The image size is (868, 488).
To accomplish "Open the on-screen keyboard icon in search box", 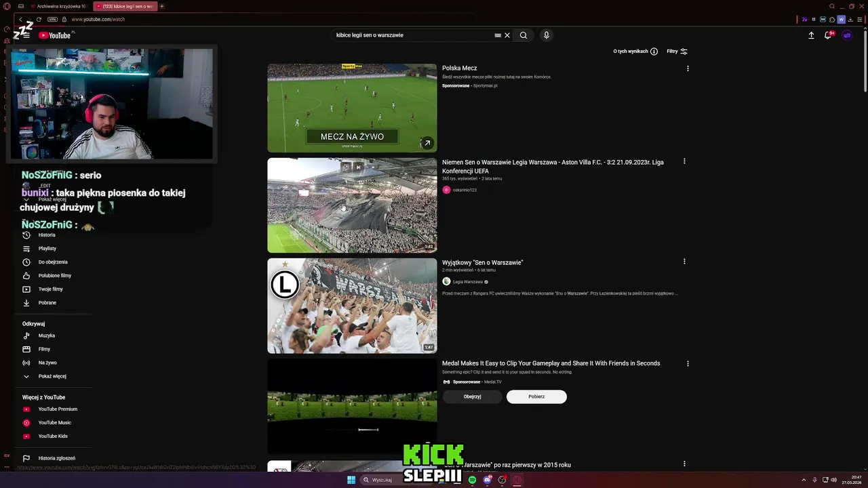I will click(498, 35).
